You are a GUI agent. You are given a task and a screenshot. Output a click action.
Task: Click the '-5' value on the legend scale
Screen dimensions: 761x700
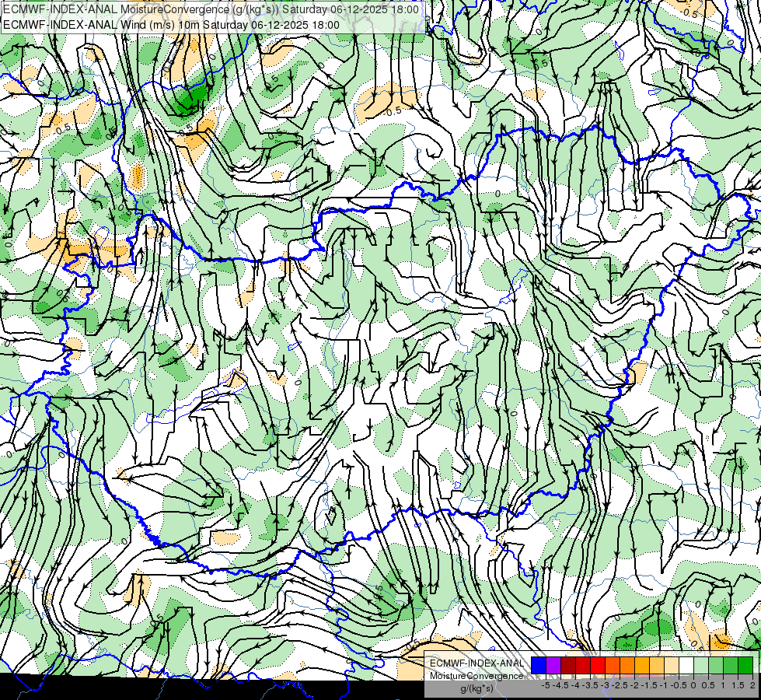(x=546, y=685)
